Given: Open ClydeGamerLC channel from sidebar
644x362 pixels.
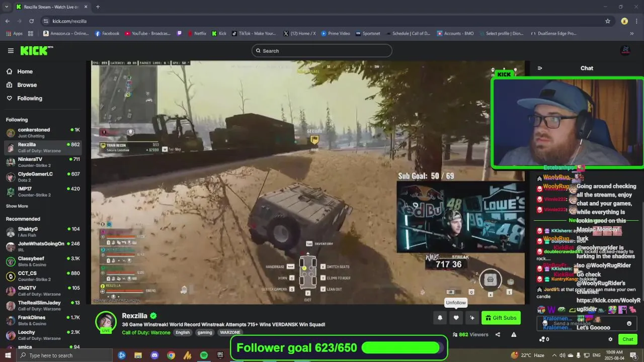Looking at the screenshot, I should (43, 177).
